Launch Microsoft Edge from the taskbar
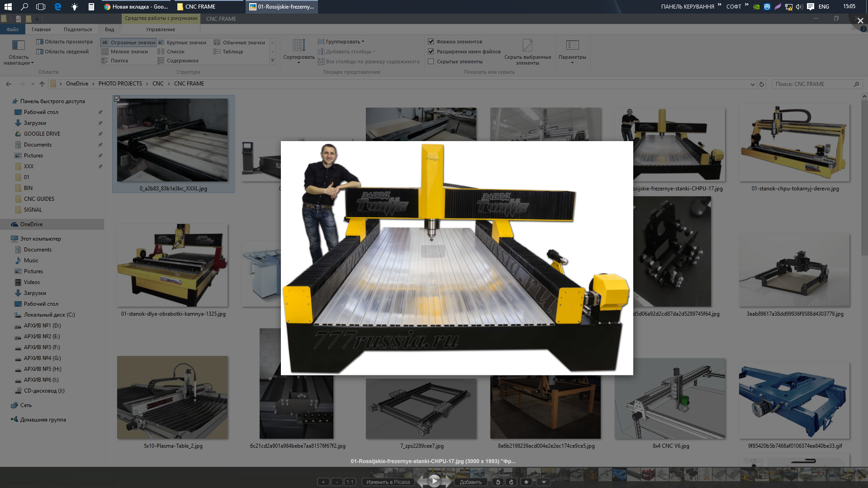868x488 pixels. [x=58, y=6]
